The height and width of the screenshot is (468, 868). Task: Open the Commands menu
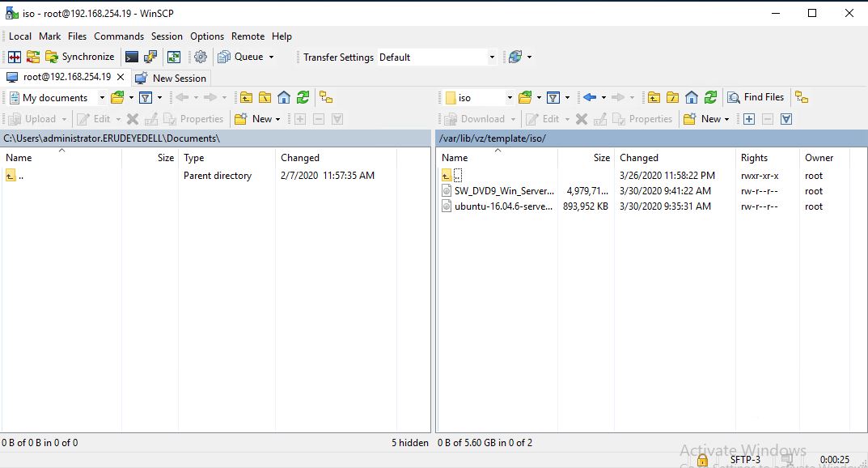(x=118, y=36)
